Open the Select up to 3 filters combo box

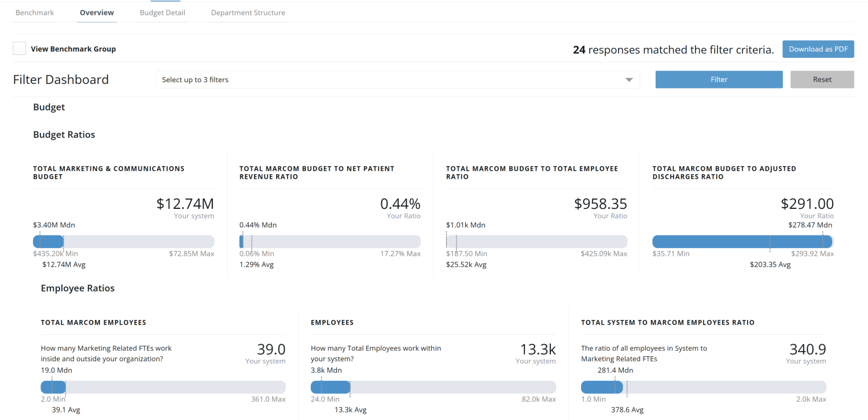398,79
